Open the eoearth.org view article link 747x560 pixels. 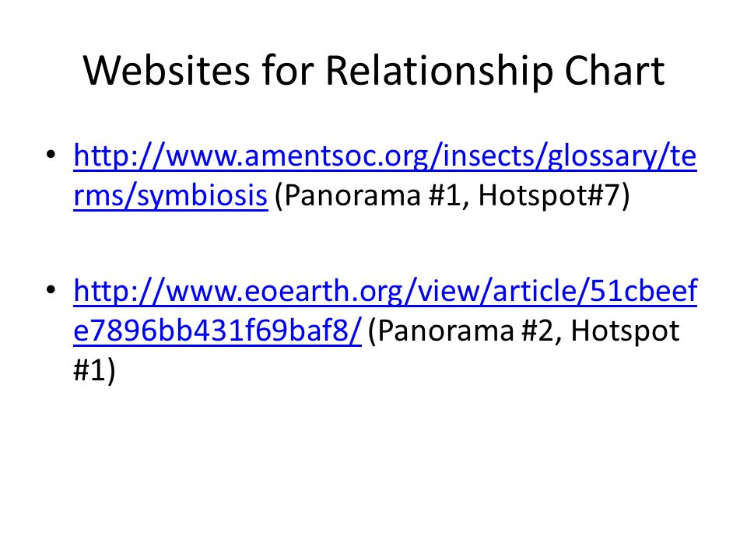tap(385, 292)
